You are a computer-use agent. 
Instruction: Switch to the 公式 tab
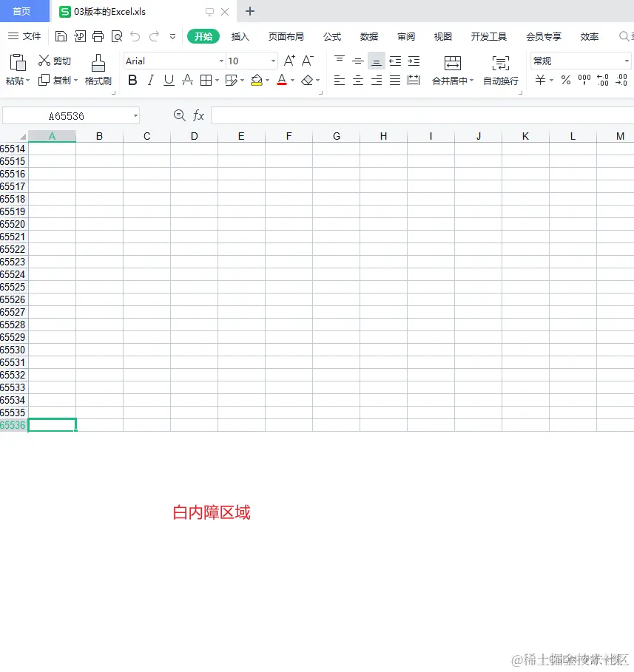pyautogui.click(x=332, y=37)
